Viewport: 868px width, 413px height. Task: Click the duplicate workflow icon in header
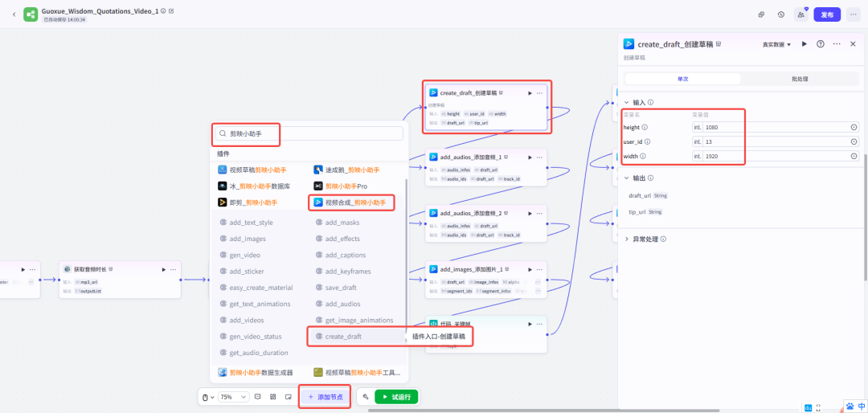[x=762, y=14]
